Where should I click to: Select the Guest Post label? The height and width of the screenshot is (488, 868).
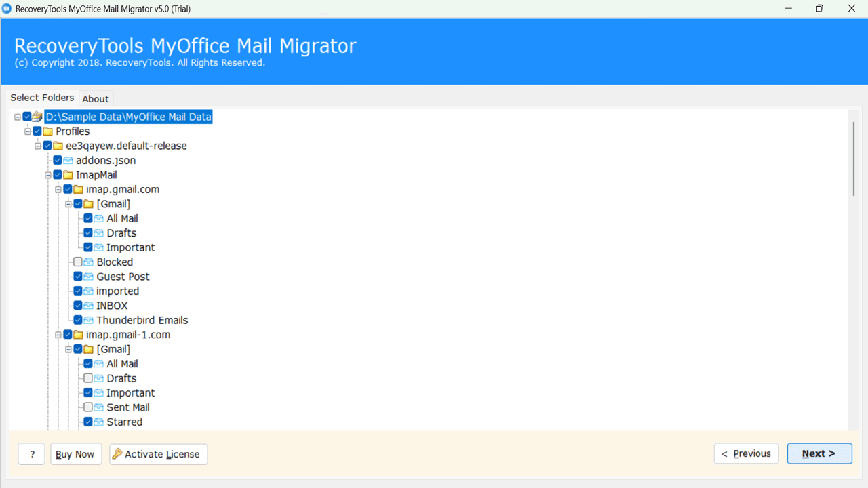pyautogui.click(x=123, y=277)
